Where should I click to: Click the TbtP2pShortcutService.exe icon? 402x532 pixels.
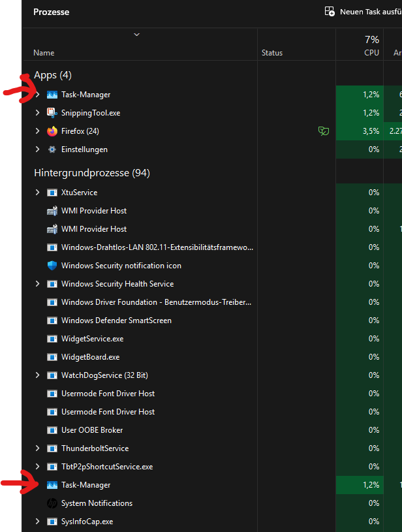52,467
